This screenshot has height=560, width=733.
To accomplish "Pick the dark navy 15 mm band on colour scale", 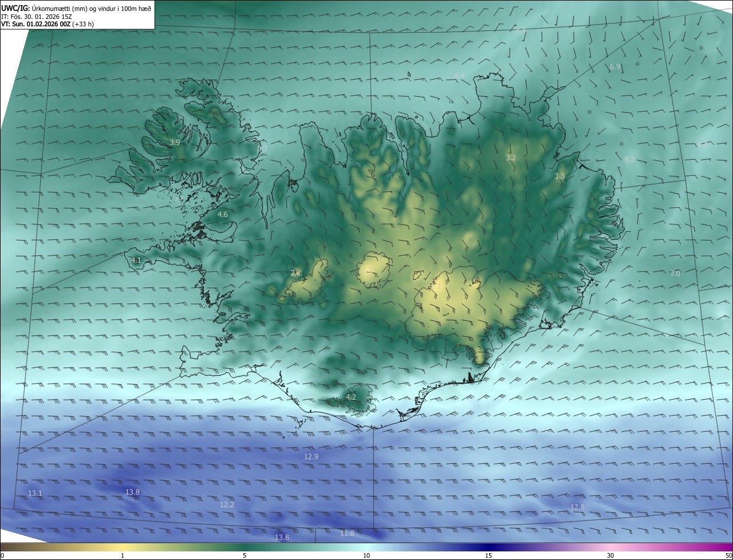I will [488, 547].
